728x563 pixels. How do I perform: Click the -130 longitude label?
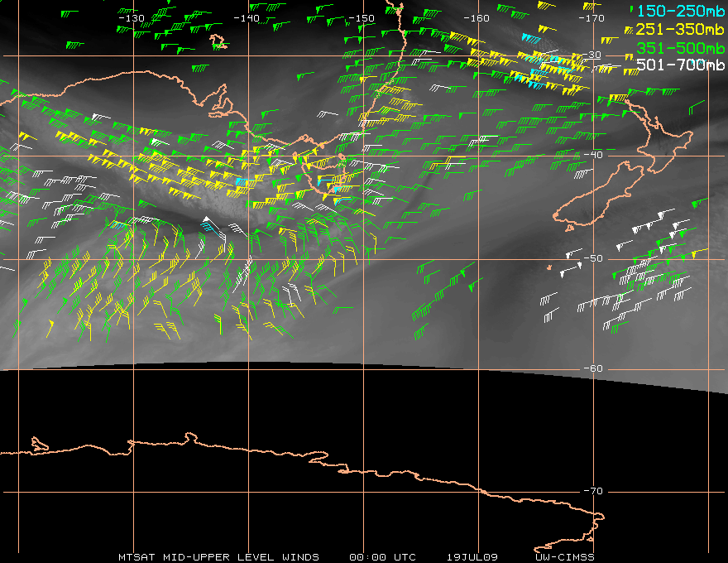tap(132, 18)
